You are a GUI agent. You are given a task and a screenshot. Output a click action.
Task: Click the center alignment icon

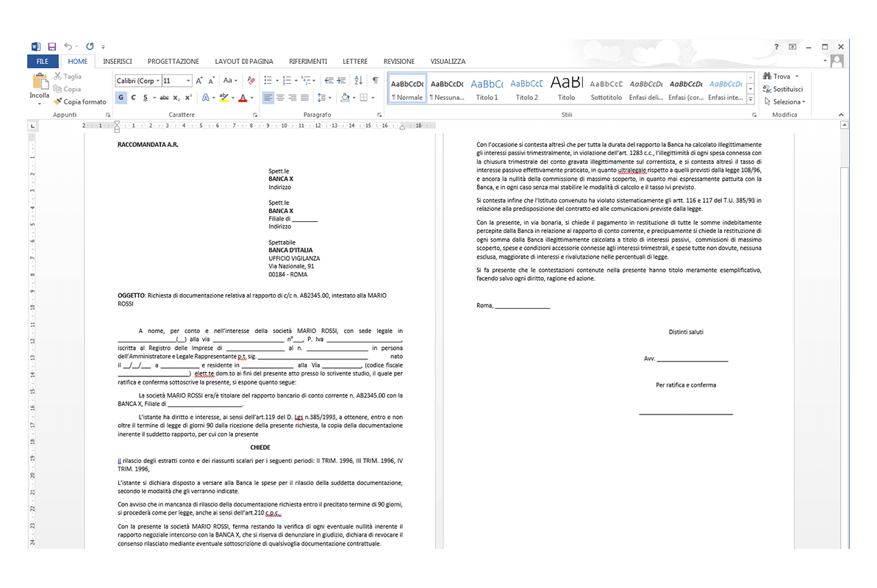280,98
